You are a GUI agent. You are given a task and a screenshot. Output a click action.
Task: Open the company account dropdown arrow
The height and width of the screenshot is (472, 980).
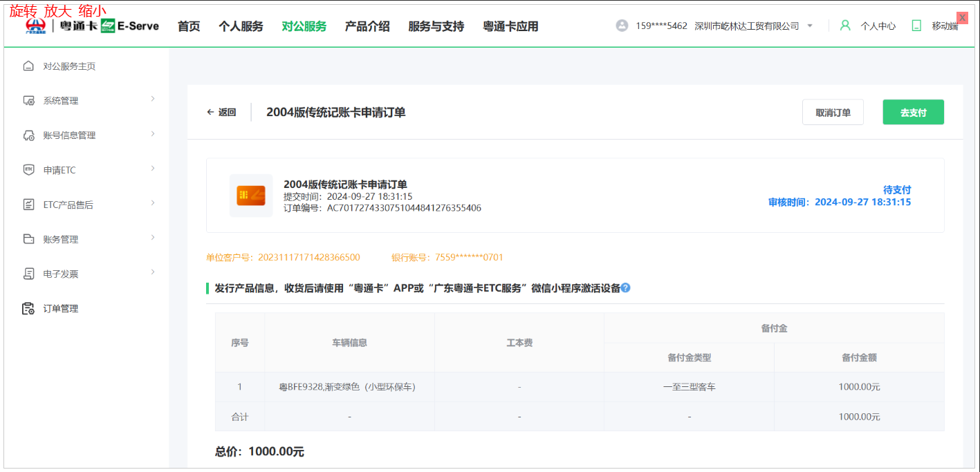pyautogui.click(x=810, y=26)
